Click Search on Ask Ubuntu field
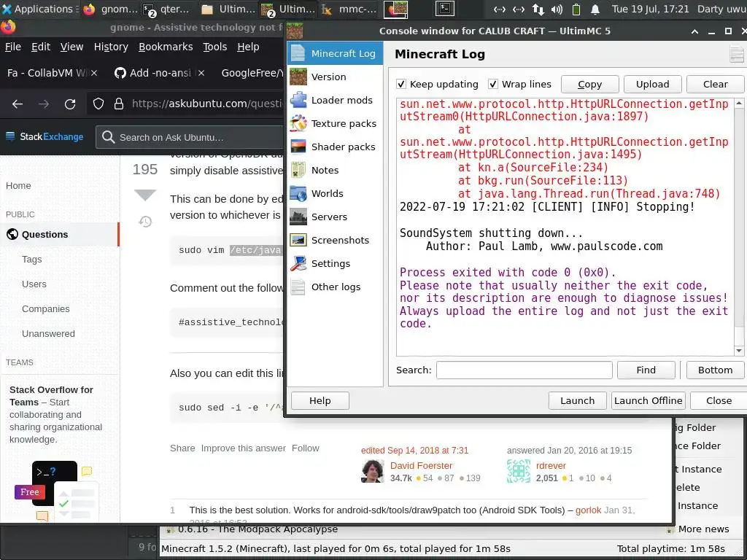The height and width of the screenshot is (560, 747). 190,137
